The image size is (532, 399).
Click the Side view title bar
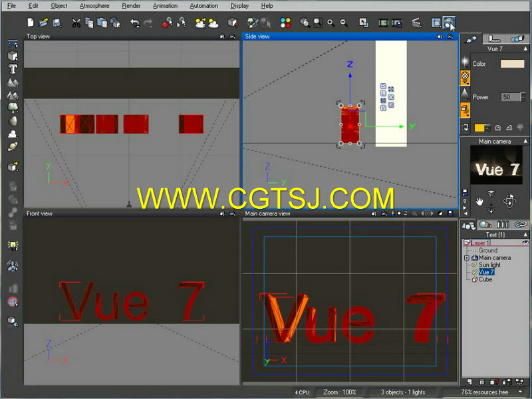click(350, 37)
